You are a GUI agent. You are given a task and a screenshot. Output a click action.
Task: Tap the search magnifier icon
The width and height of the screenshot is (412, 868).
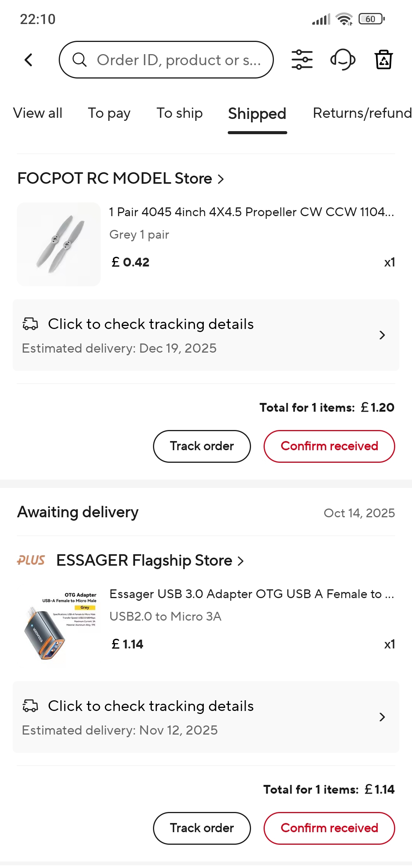pos(79,60)
